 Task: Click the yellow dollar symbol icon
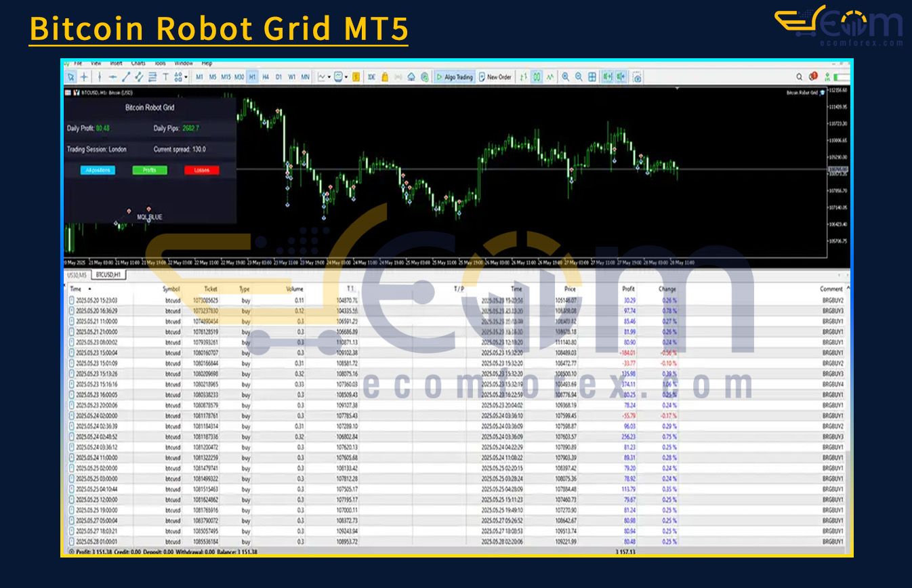[x=356, y=77]
